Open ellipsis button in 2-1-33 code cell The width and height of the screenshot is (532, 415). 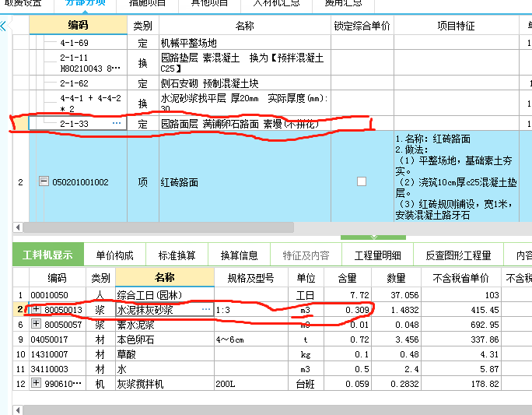(117, 123)
